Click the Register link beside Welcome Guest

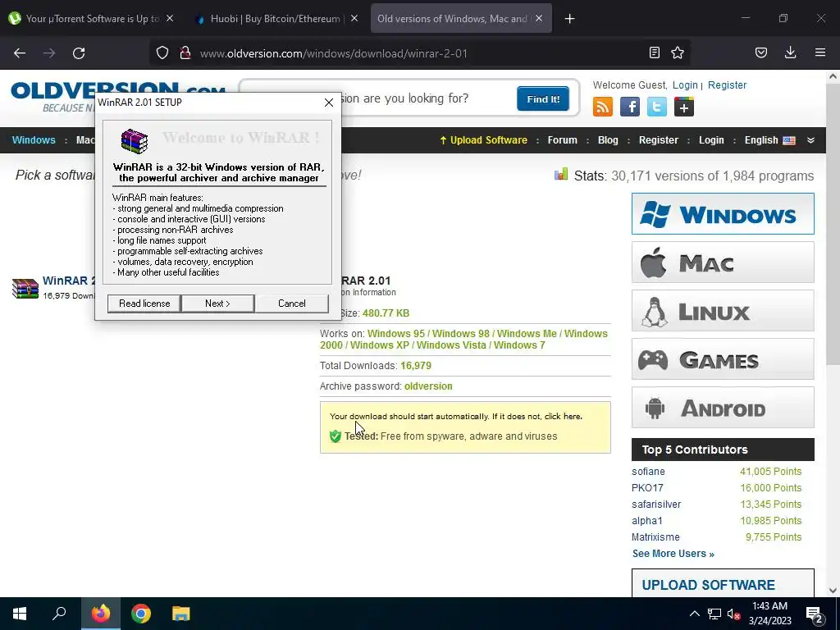(x=727, y=85)
